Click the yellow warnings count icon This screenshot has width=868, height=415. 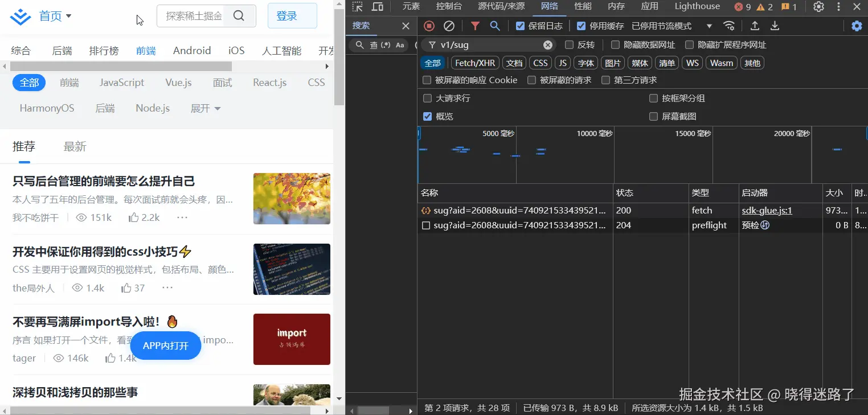point(760,7)
